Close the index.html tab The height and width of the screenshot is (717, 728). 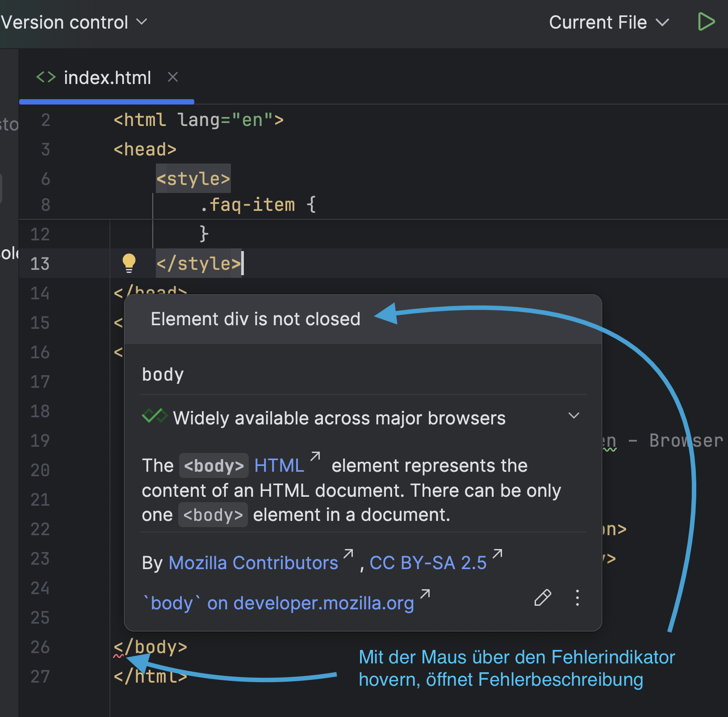(173, 77)
